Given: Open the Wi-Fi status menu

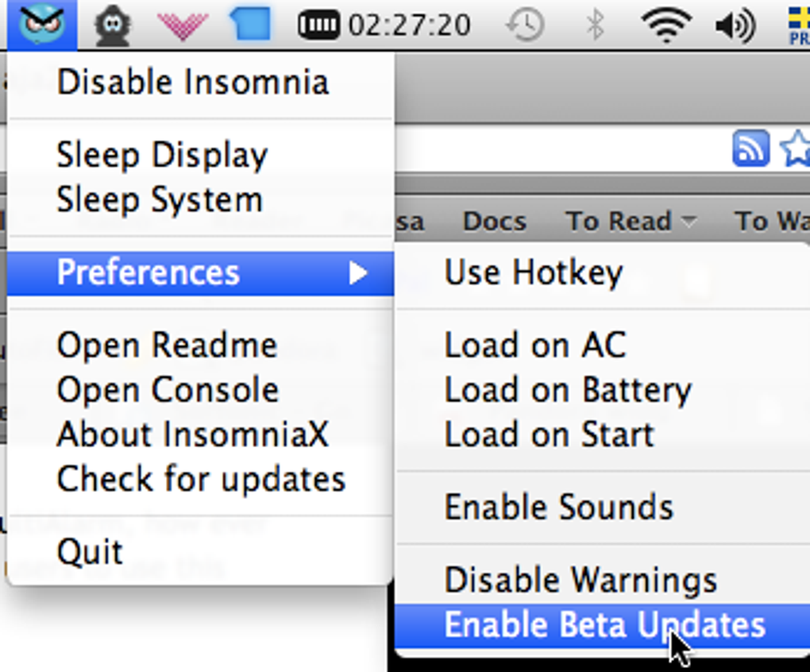Looking at the screenshot, I should click(665, 25).
